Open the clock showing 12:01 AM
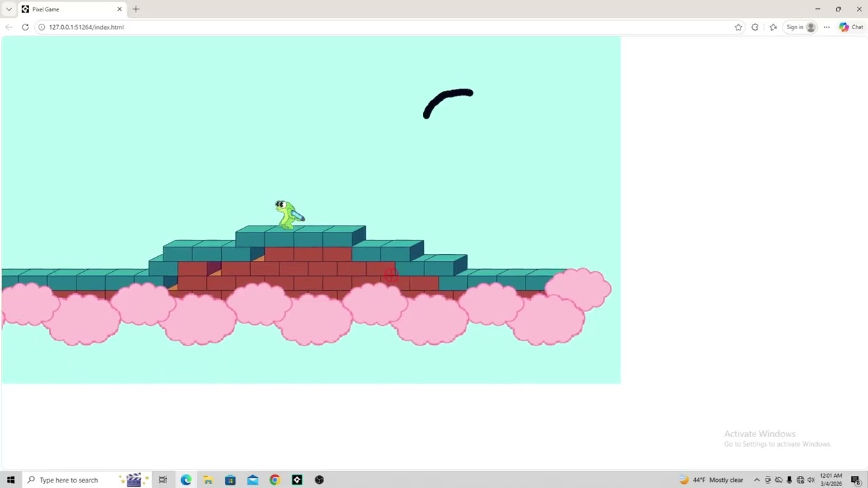The width and height of the screenshot is (868, 488). pyautogui.click(x=831, y=480)
